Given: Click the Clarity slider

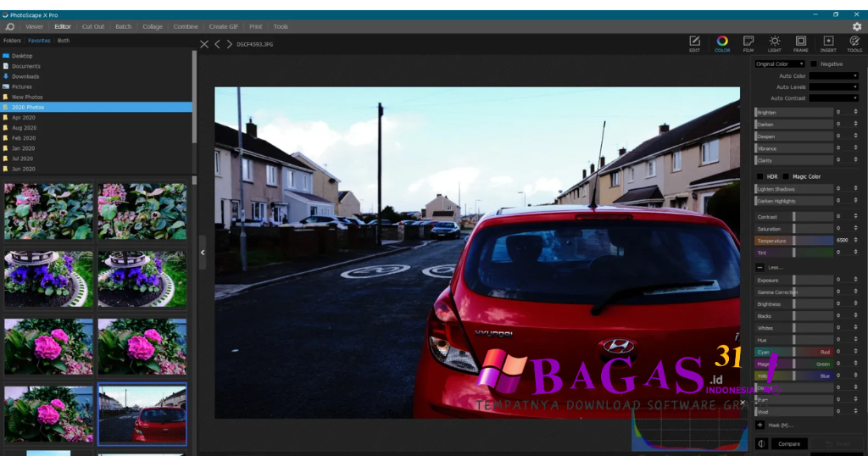Looking at the screenshot, I should (793, 160).
